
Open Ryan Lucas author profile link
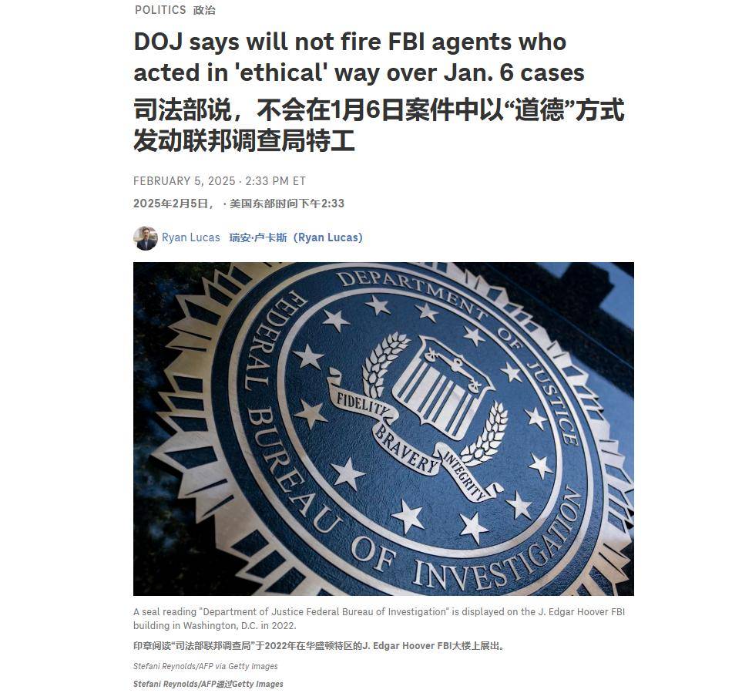click(191, 237)
